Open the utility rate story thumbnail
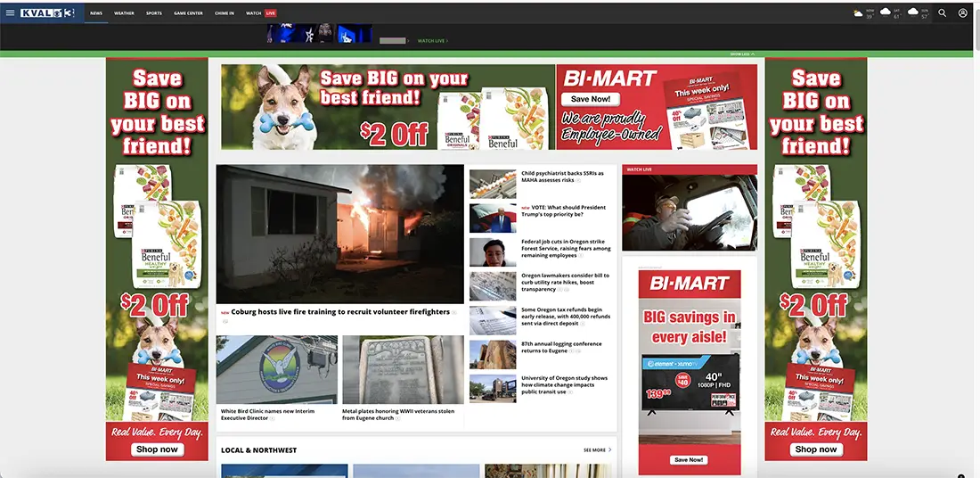Image resolution: width=980 pixels, height=478 pixels. click(x=493, y=286)
